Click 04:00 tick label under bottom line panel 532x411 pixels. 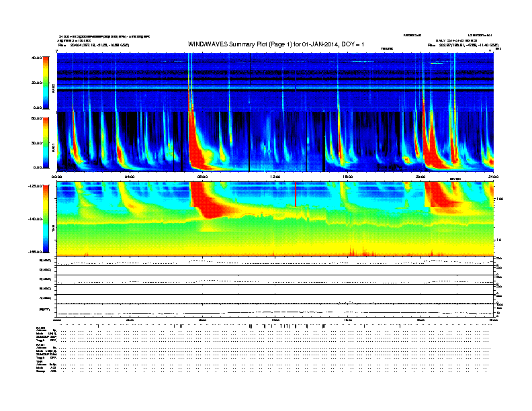[130, 320]
